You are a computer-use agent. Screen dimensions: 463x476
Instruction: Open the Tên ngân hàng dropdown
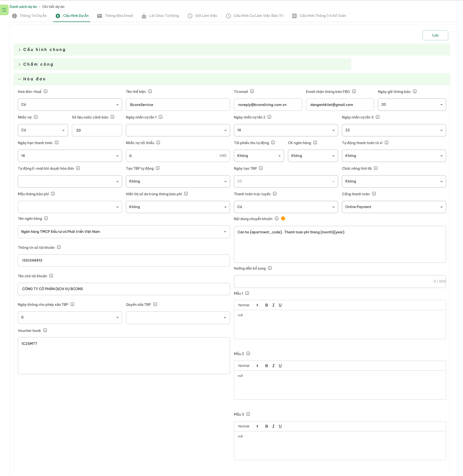pos(123,232)
